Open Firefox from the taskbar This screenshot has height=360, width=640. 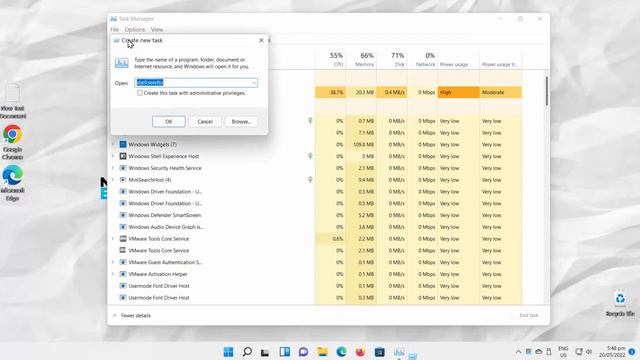click(x=360, y=352)
